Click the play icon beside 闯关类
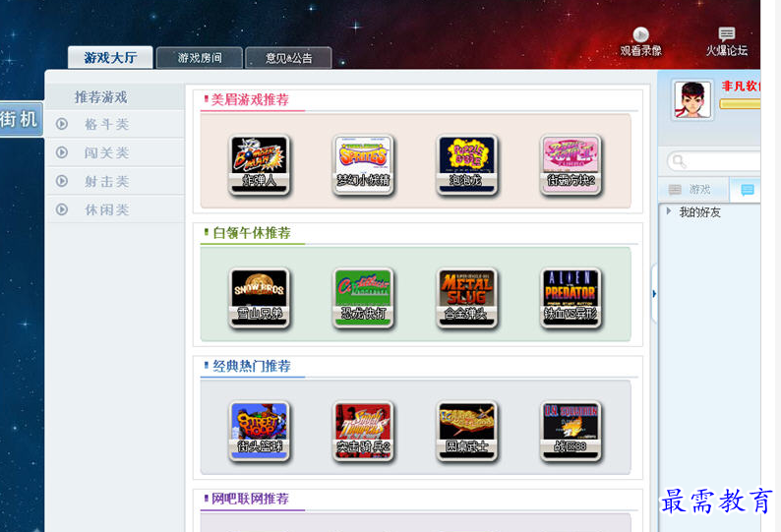 (x=62, y=151)
